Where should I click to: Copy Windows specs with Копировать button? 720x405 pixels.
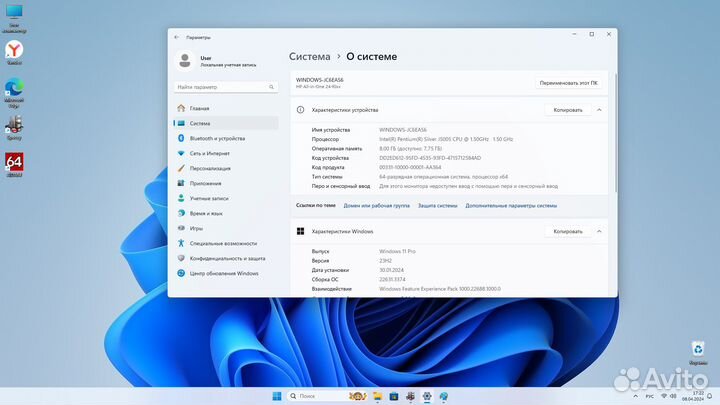tap(568, 231)
